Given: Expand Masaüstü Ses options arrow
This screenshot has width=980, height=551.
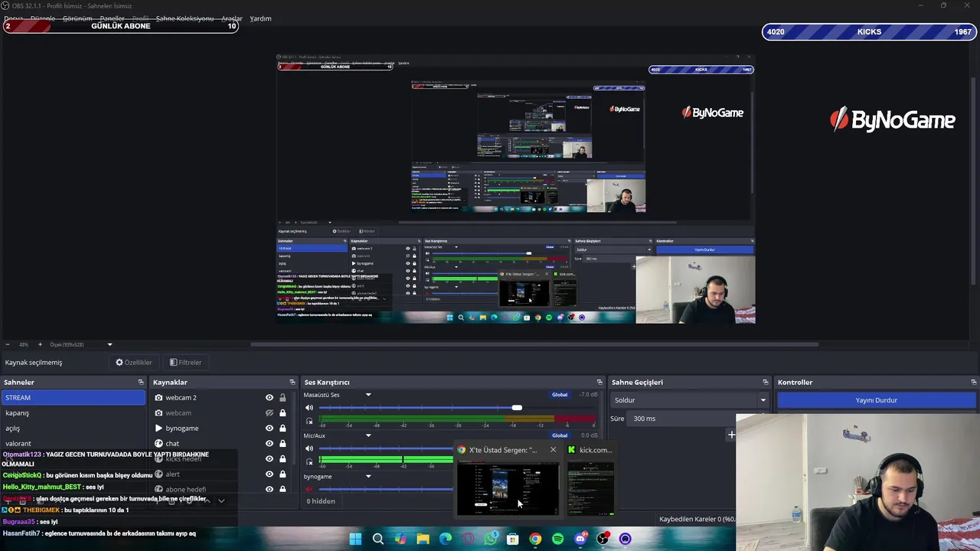Looking at the screenshot, I should click(368, 395).
